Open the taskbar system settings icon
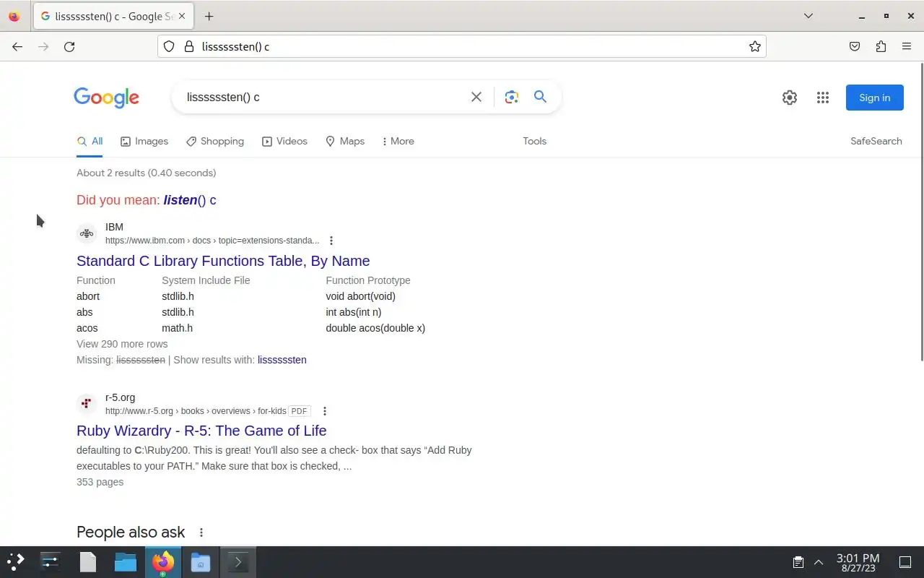924x578 pixels. [x=51, y=562]
